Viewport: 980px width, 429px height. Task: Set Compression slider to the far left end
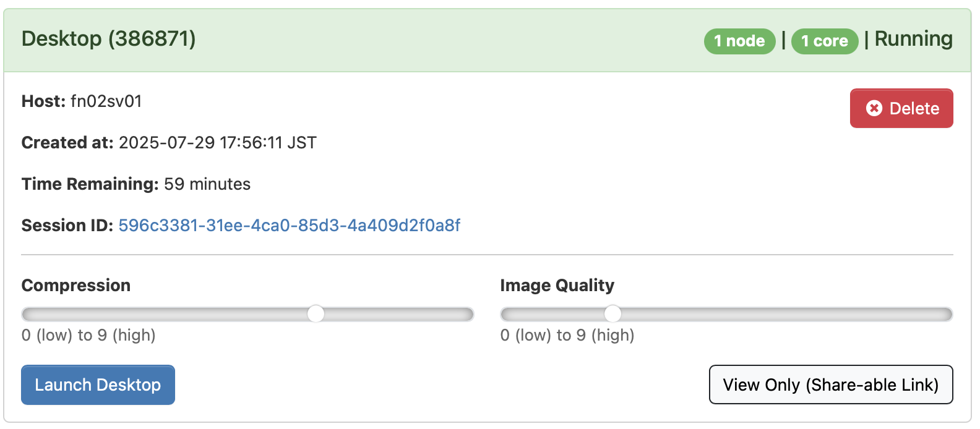click(25, 314)
